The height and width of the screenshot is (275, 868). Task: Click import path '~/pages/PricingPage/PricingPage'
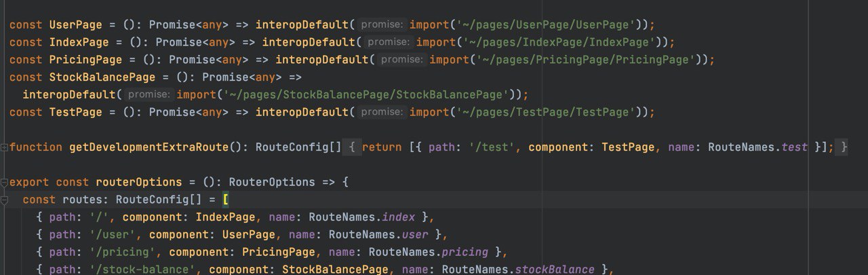pyautogui.click(x=585, y=60)
